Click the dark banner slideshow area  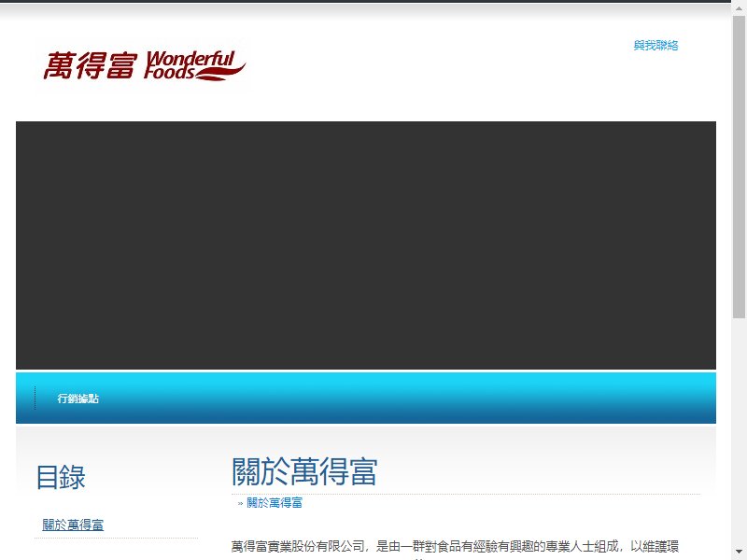coord(366,245)
